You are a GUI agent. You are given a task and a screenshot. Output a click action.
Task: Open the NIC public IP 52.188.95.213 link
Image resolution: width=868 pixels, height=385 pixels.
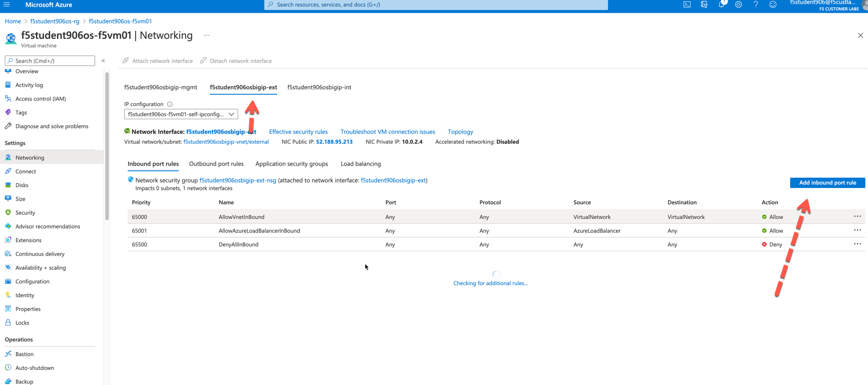click(x=334, y=142)
